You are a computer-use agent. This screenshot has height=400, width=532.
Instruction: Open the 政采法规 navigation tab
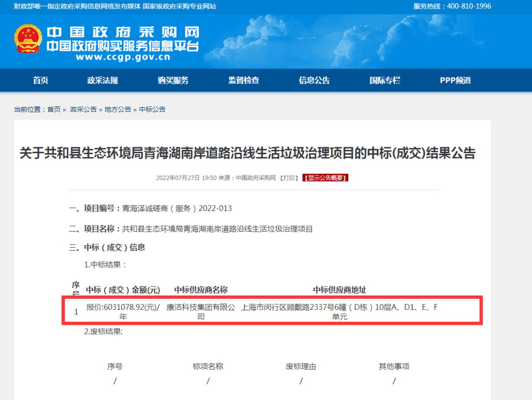[102, 80]
